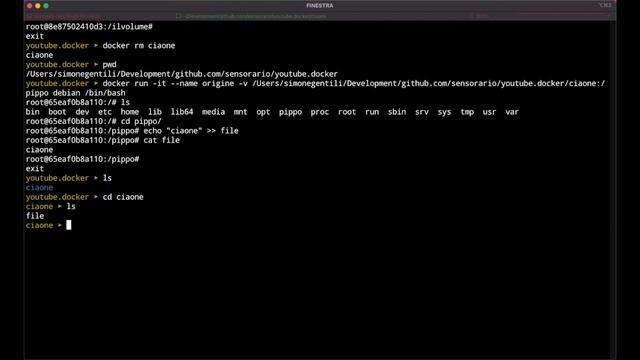The image size is (640, 360).
Task: Click the blue 'ciaone' directory name
Action: [39, 187]
